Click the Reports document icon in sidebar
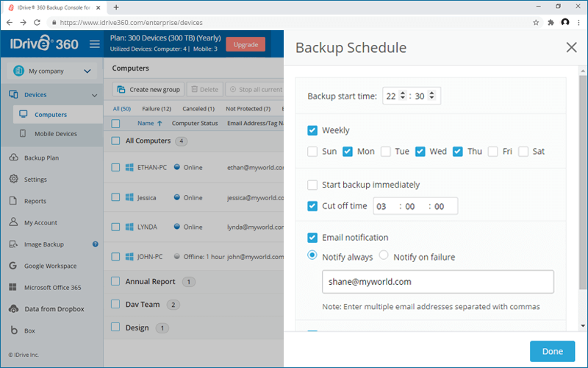The image size is (588, 368). click(13, 200)
